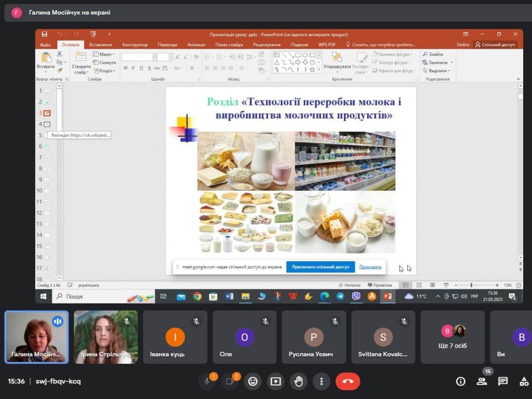Select slide 4 thumbnail in slide panel
Screen dimensions: 532x399
pyautogui.click(x=47, y=124)
